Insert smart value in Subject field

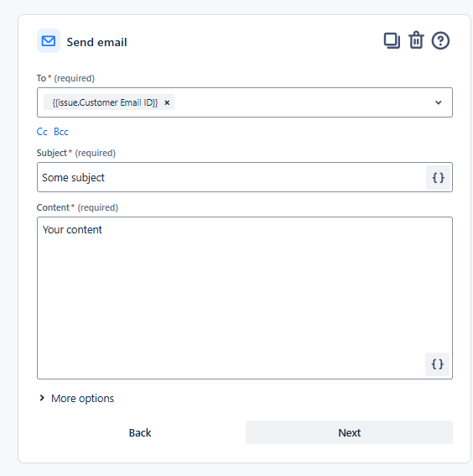point(438,178)
